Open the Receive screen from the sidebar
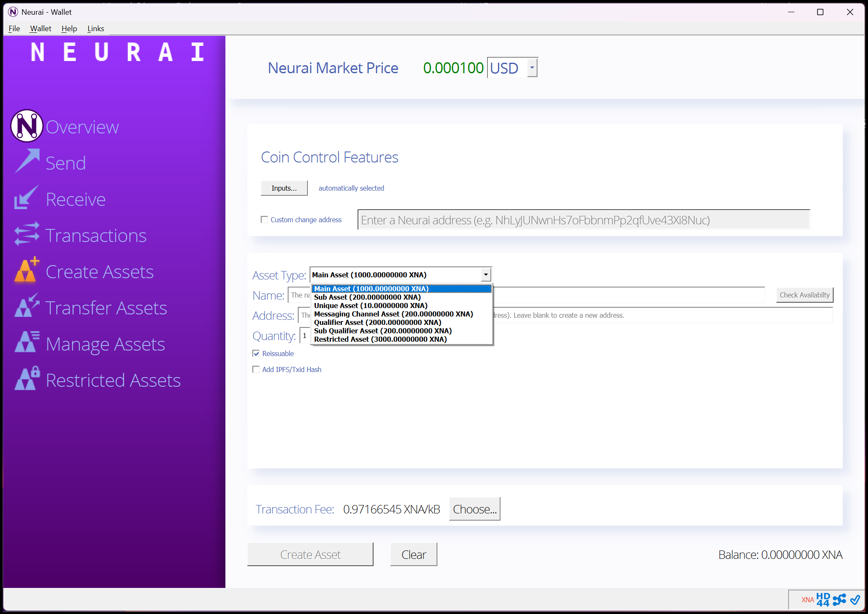This screenshot has height=614, width=868. [x=26, y=198]
